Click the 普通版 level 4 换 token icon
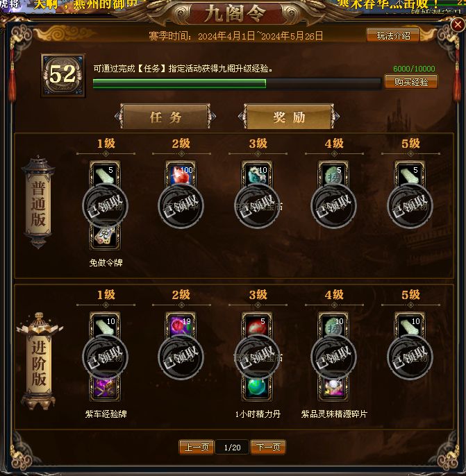This screenshot has height=476, width=466. pos(333,174)
